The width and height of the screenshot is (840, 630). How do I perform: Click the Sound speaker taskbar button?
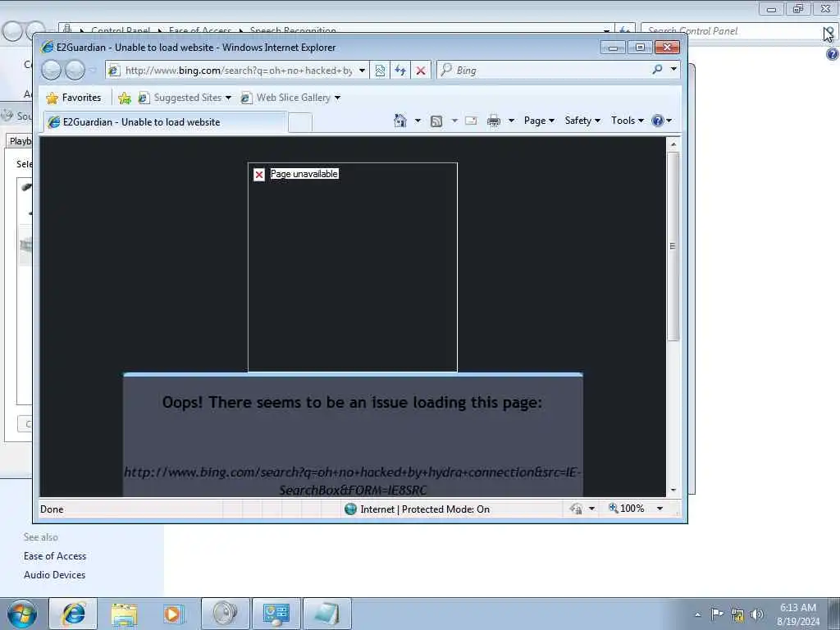click(225, 614)
